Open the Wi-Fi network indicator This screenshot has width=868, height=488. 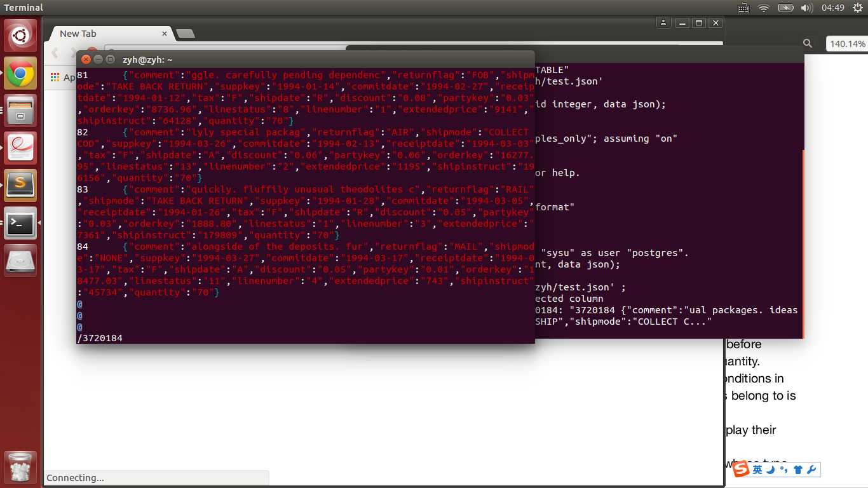[764, 8]
